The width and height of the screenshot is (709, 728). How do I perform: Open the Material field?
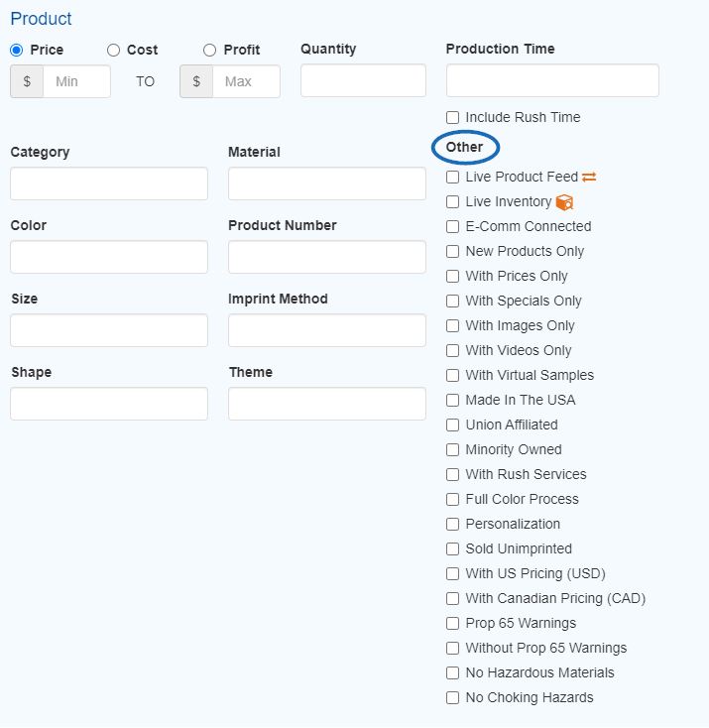(x=327, y=183)
